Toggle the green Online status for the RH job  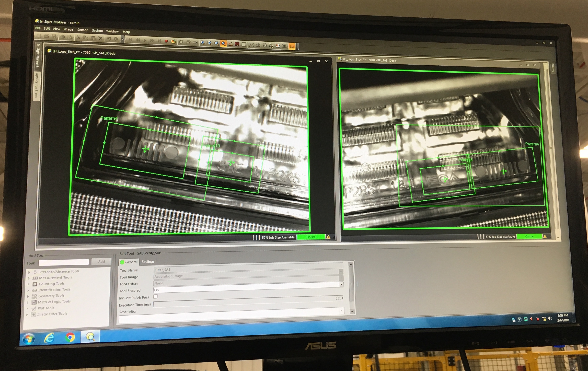pyautogui.click(x=529, y=236)
